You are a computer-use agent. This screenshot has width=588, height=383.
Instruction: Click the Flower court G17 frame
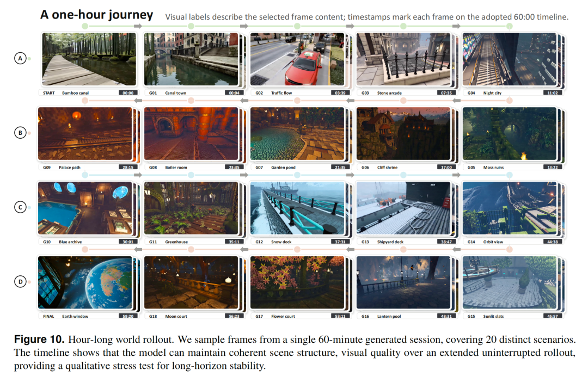point(297,282)
